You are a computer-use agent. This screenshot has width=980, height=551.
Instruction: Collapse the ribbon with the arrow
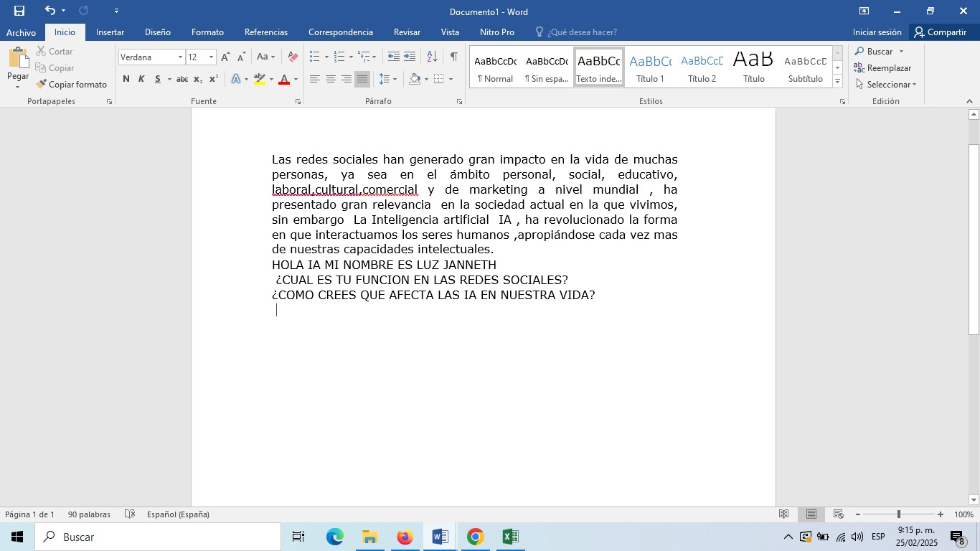969,102
